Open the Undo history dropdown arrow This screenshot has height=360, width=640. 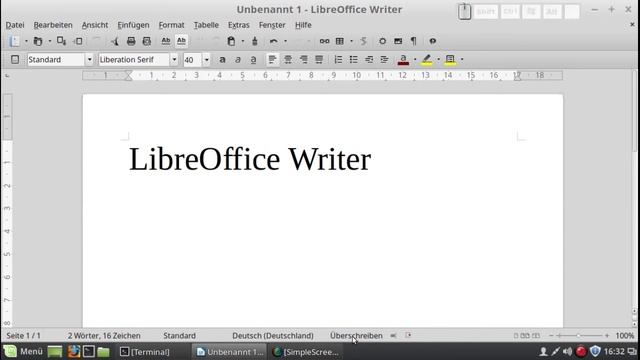(x=285, y=41)
